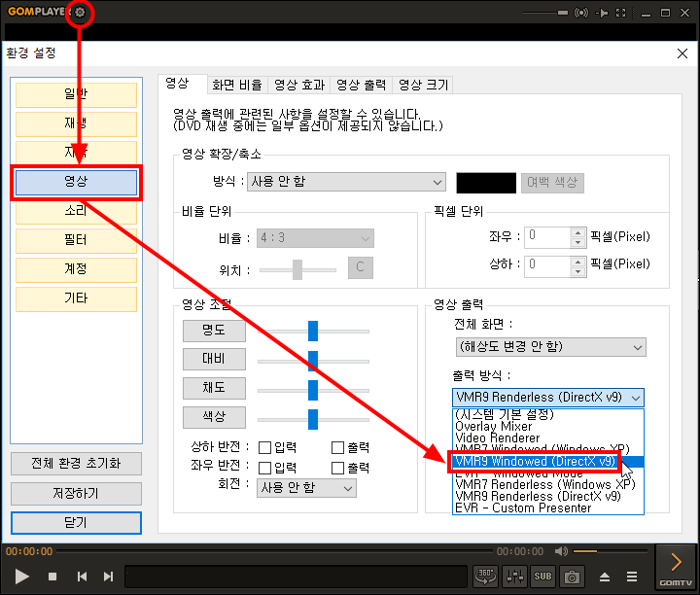The width and height of the screenshot is (700, 595).
Task: Click the 명도 brightness button
Action: (214, 331)
